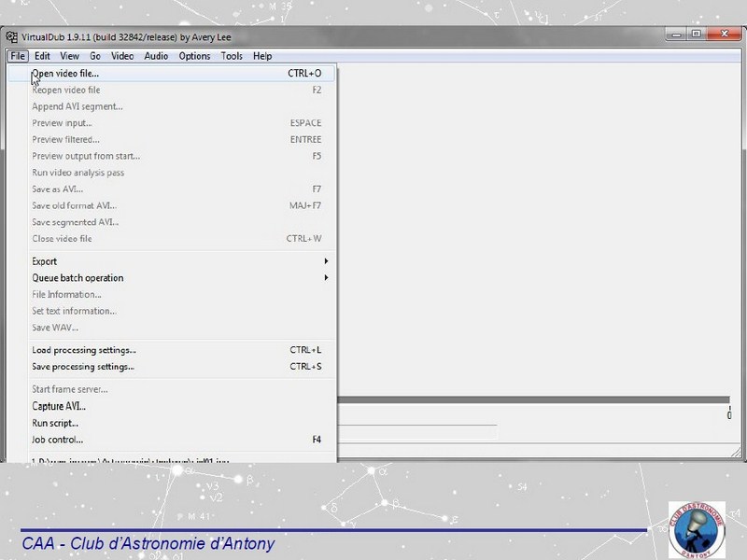Open the Help menu
The image size is (747, 560).
pos(262,56)
